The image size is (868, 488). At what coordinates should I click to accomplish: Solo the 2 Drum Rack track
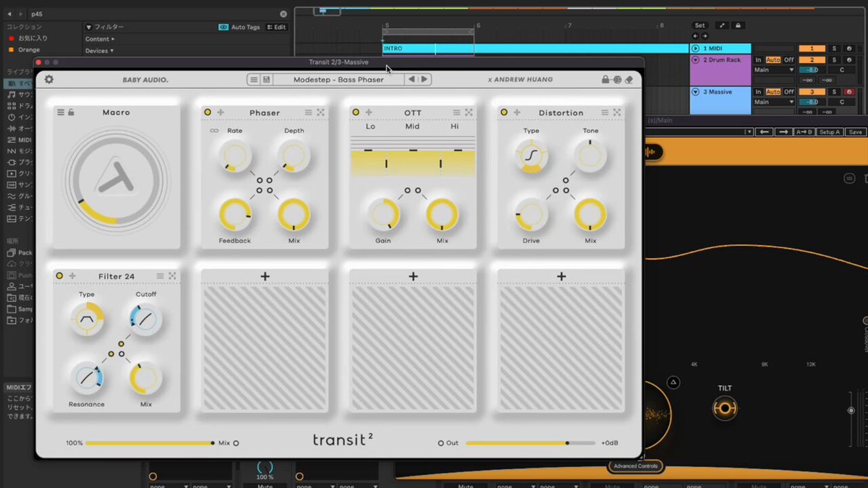coord(834,60)
